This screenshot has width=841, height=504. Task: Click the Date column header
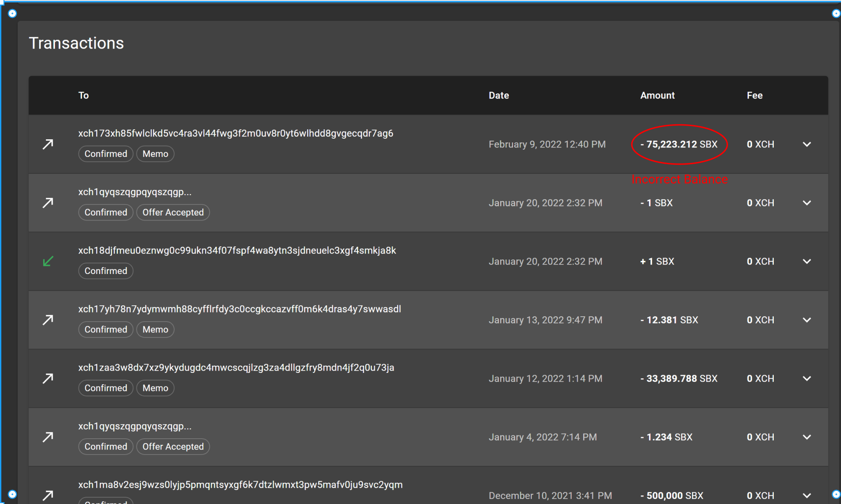click(x=498, y=95)
